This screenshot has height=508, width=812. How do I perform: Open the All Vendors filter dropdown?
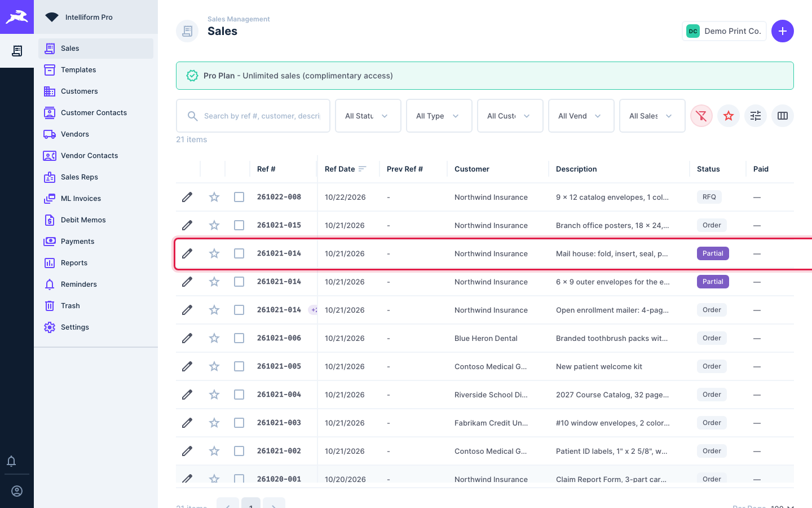coord(581,116)
